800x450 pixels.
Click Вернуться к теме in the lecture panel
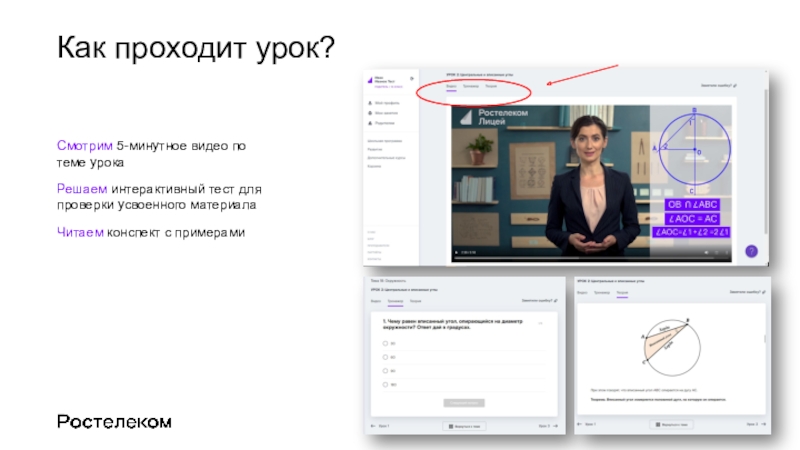tap(670, 425)
